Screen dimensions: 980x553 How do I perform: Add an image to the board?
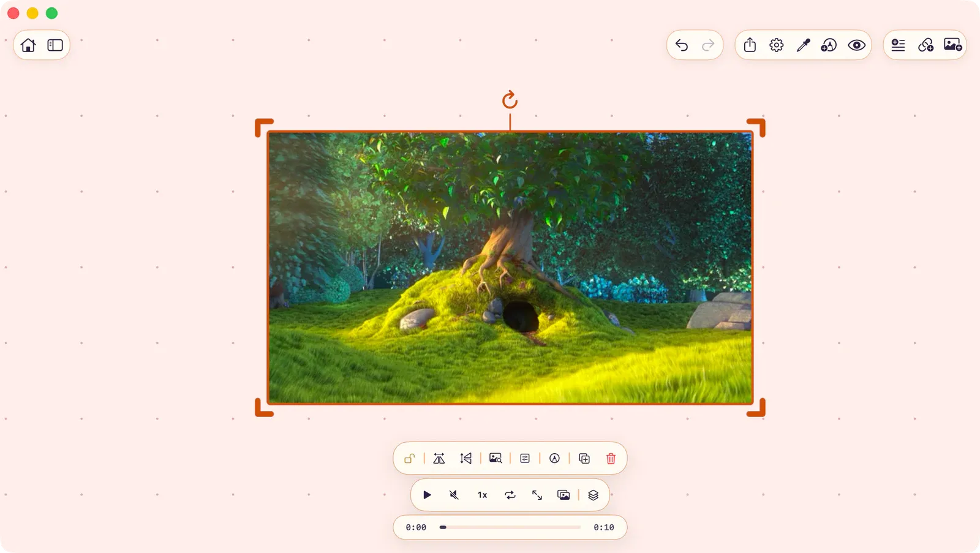(953, 45)
